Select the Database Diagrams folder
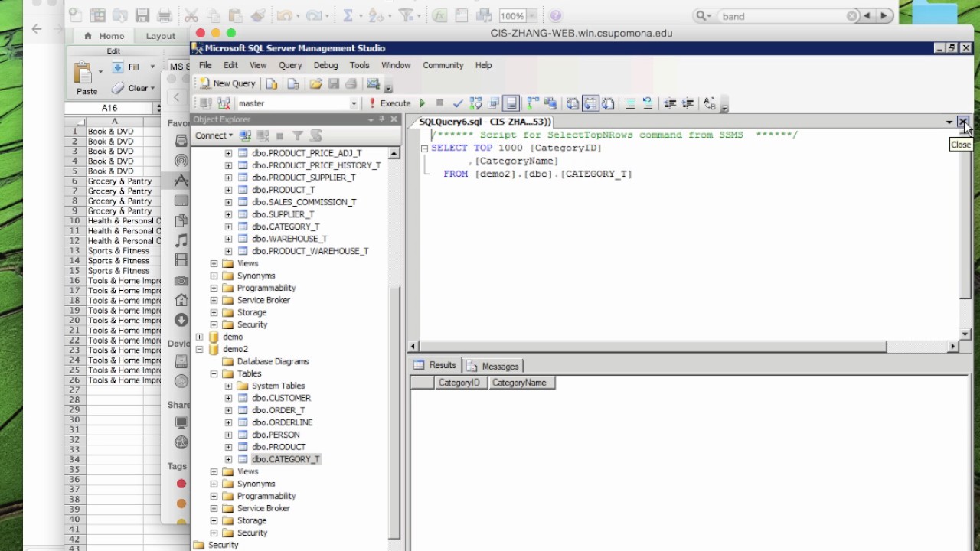This screenshot has width=980, height=551. pos(273,361)
